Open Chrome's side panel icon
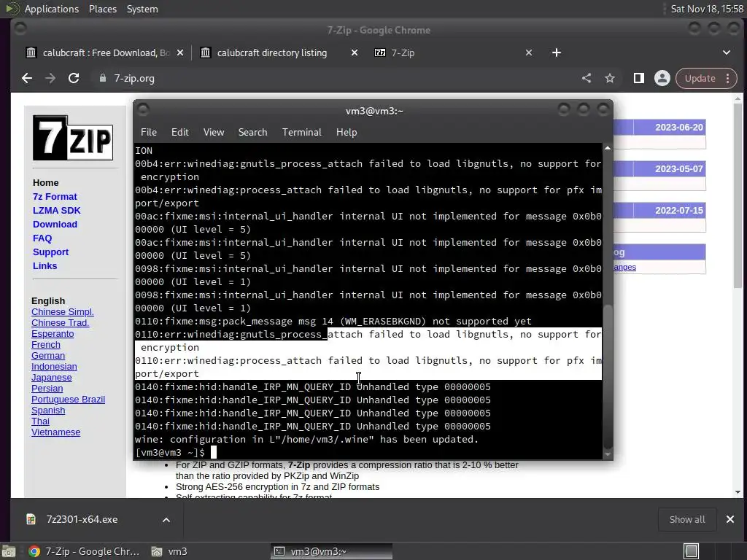This screenshot has height=560, width=747. coord(639,78)
